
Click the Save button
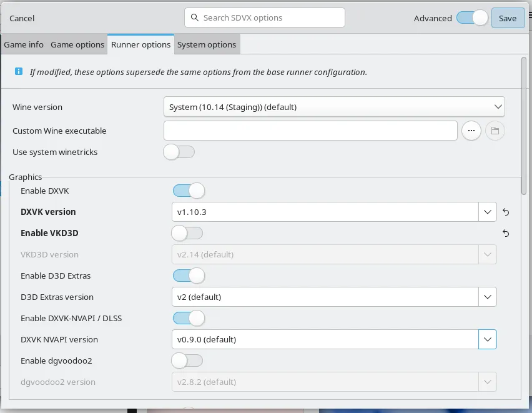(x=508, y=18)
